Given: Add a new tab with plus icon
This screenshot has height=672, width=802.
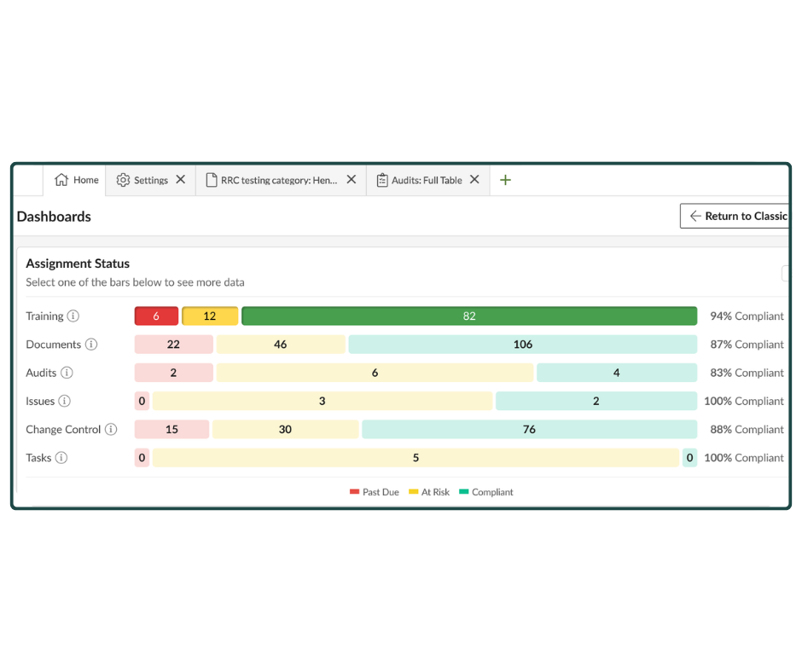Looking at the screenshot, I should [x=505, y=180].
